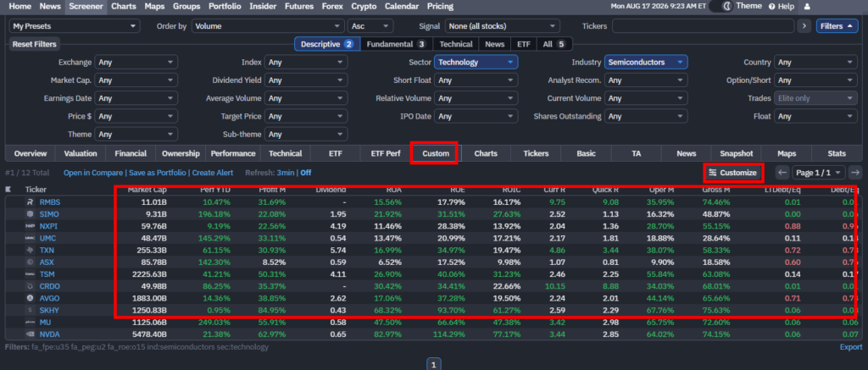868x370 pixels.
Task: Select the Custom view tab
Action: coord(435,153)
